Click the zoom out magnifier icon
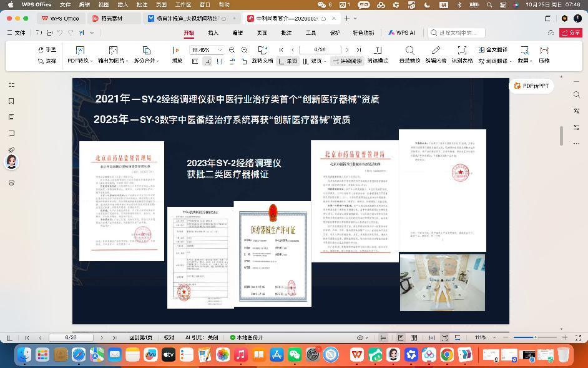 [x=232, y=50]
